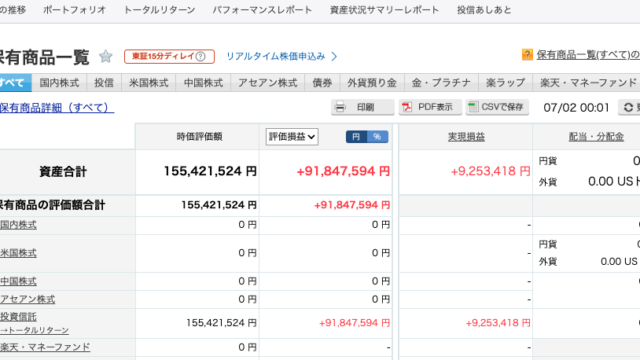Click the spreadsheet icon on CSVで保存 button

click(x=473, y=107)
